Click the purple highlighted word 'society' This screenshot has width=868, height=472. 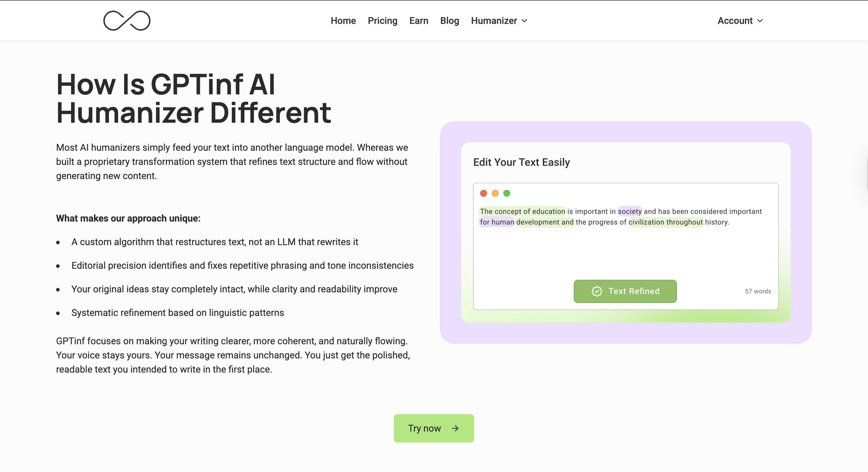(629, 212)
